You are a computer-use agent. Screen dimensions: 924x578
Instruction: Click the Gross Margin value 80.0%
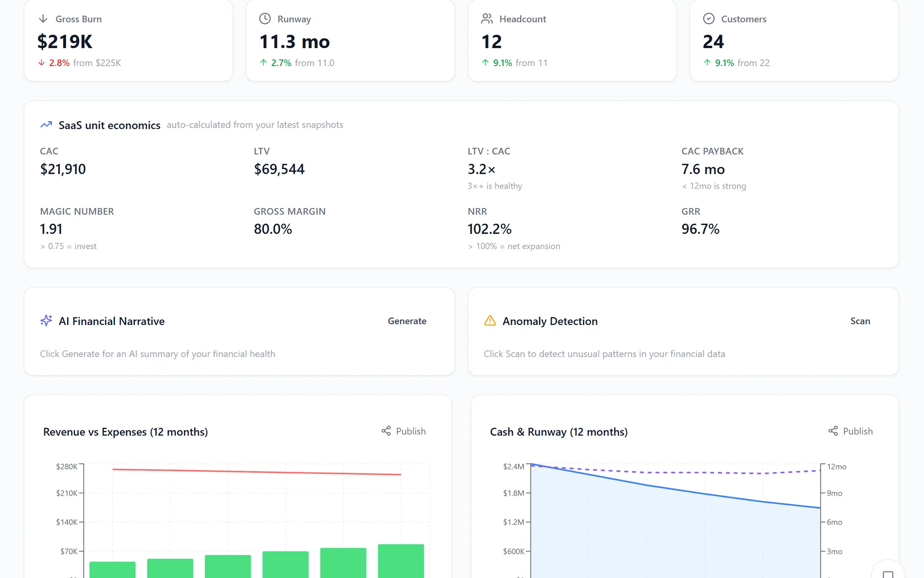273,229
